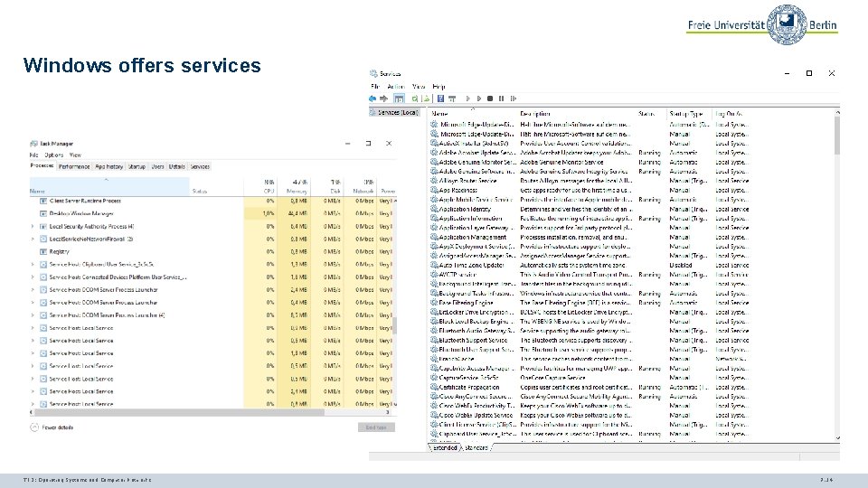The image size is (868, 488).
Task: Click the Stop Service square icon
Action: (490, 99)
